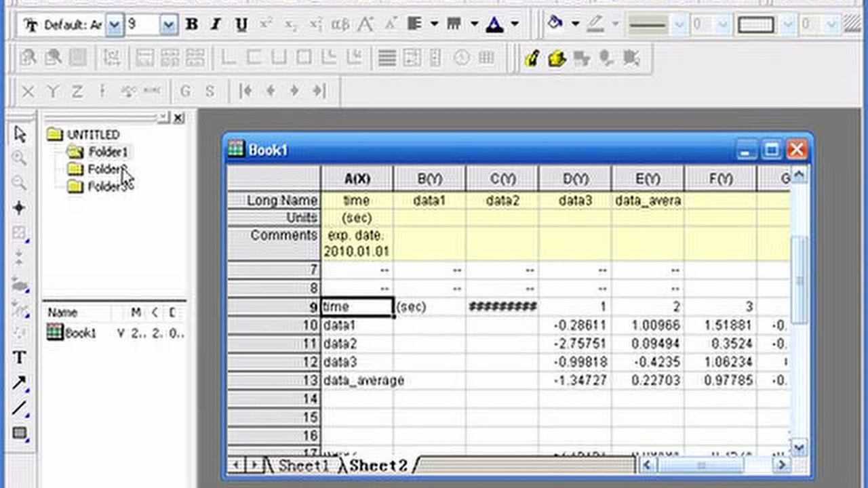Select the Screen Reader crosshair tool
868x488 pixels.
20,208
